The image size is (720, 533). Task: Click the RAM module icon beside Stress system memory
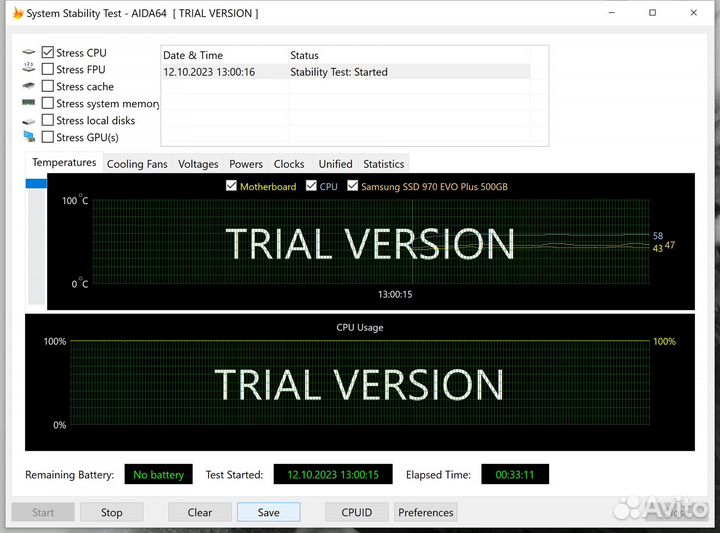pyautogui.click(x=28, y=102)
